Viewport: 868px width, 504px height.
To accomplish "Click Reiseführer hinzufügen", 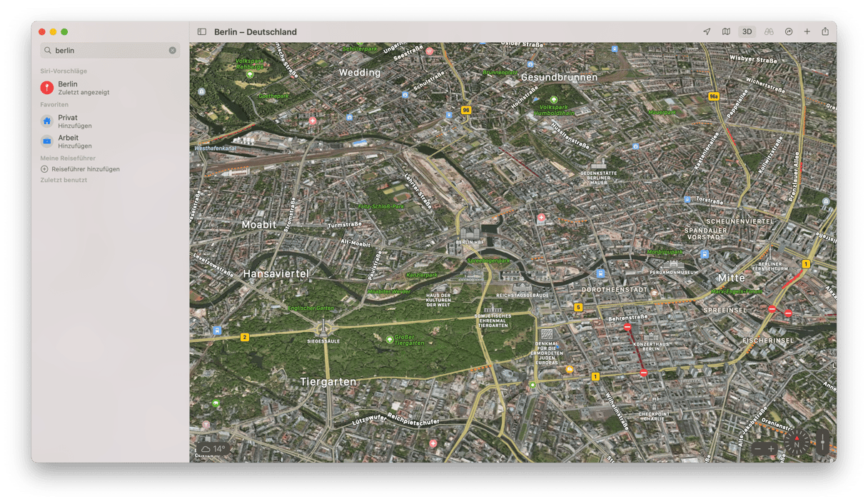I will pos(80,169).
